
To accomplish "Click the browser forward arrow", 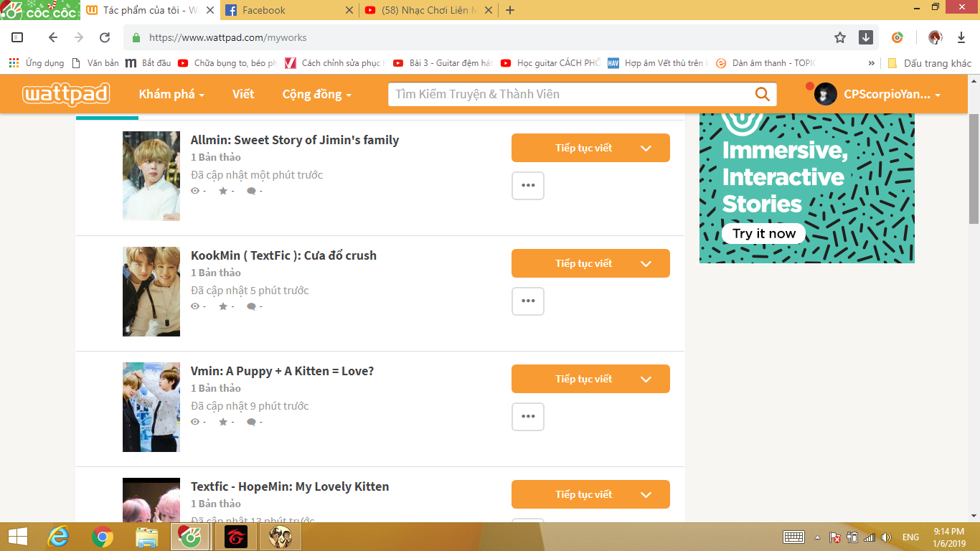I will point(79,37).
